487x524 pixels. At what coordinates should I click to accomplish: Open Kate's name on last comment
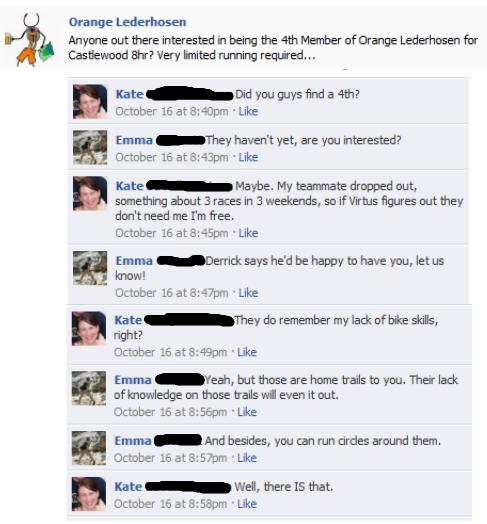click(128, 487)
